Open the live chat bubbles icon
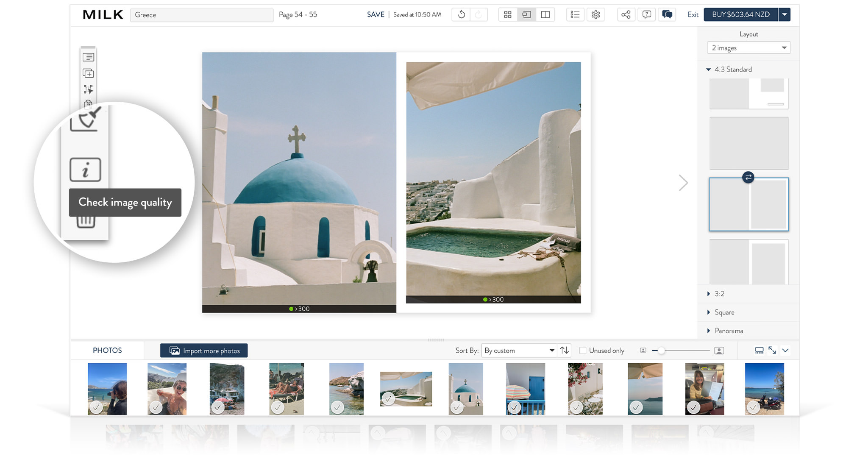 667,15
